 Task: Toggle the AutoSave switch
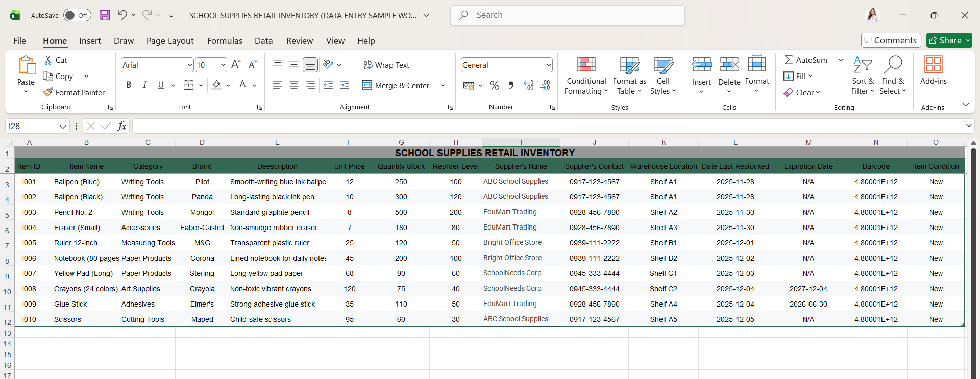click(77, 15)
